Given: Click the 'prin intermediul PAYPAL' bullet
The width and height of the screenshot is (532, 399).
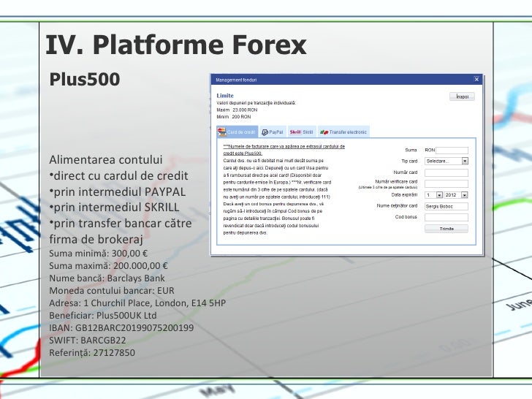Looking at the screenshot, I should 118,191.
